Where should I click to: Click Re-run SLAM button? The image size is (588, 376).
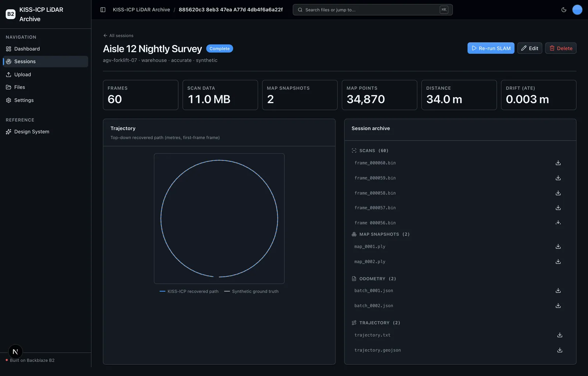pos(491,48)
